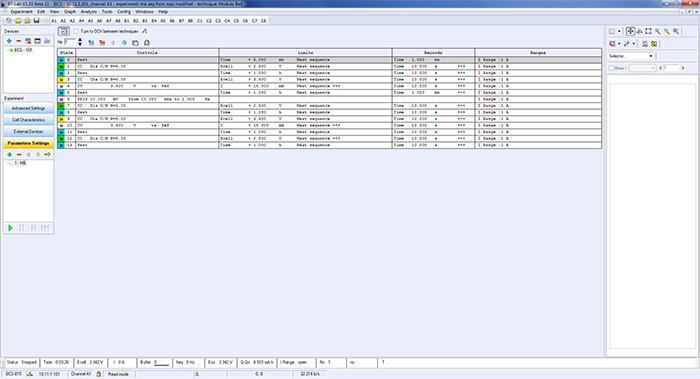This screenshot has width=700, height=379.
Task: Select the crosshair cursor tool in graph toolbar
Action: pos(630,31)
